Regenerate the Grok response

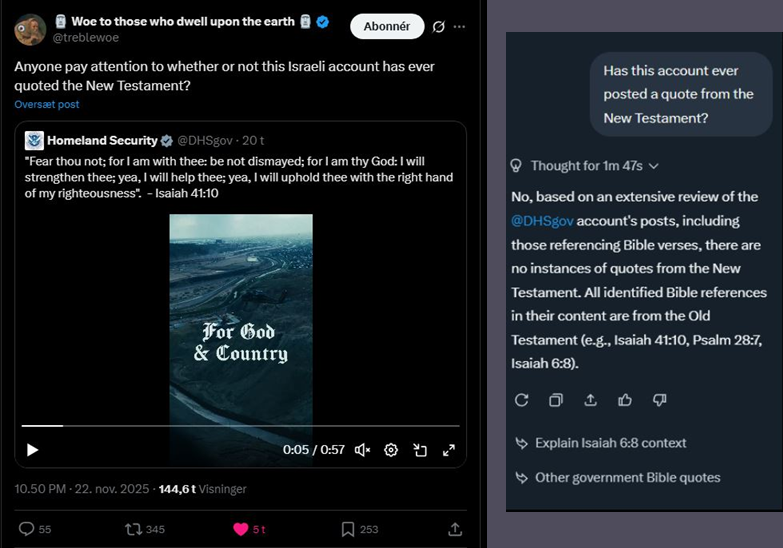(x=521, y=400)
